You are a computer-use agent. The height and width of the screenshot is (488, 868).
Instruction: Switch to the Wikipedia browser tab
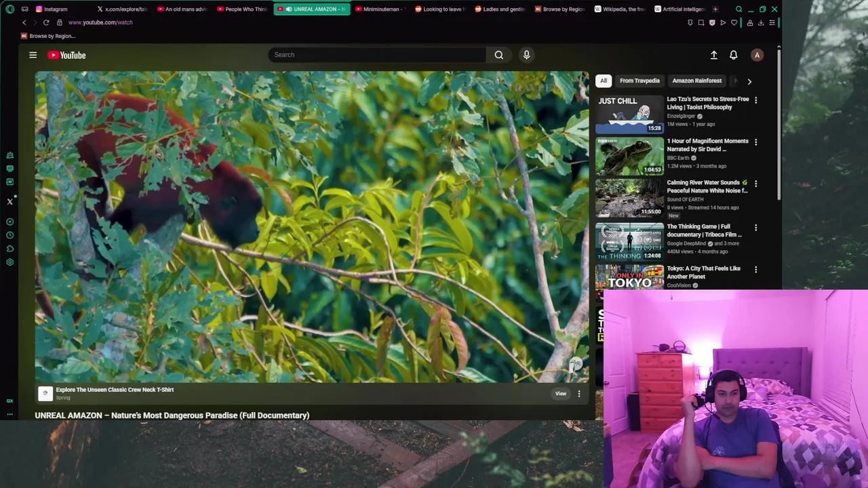[620, 9]
